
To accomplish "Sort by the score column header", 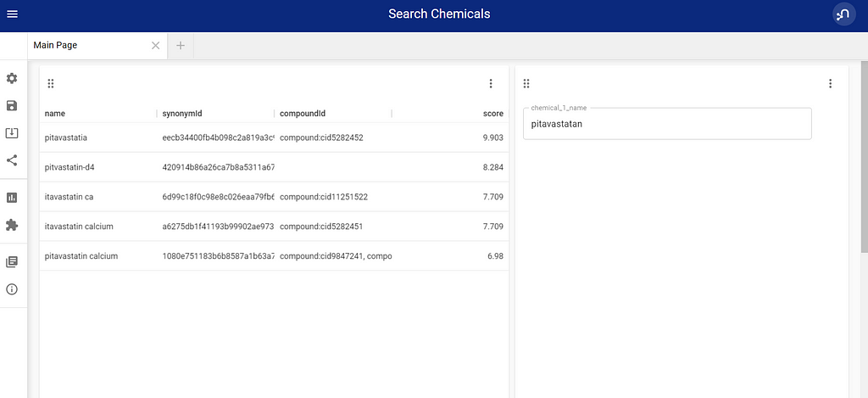I will [x=492, y=114].
